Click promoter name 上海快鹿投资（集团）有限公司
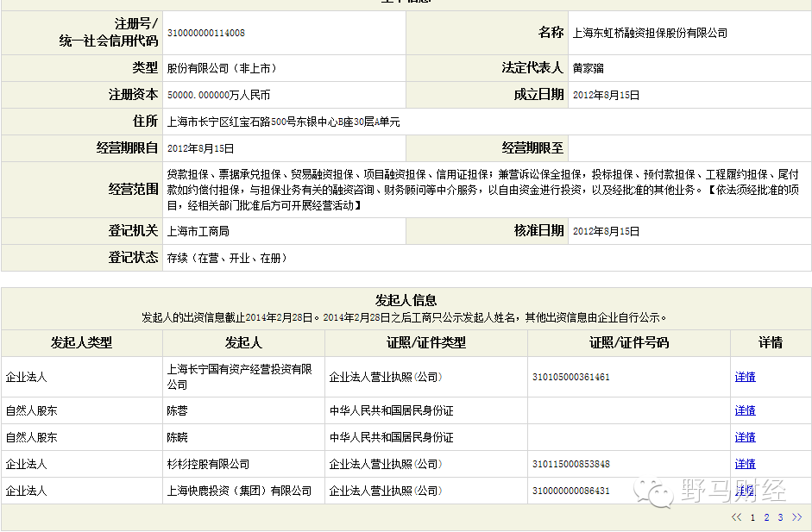 239,491
